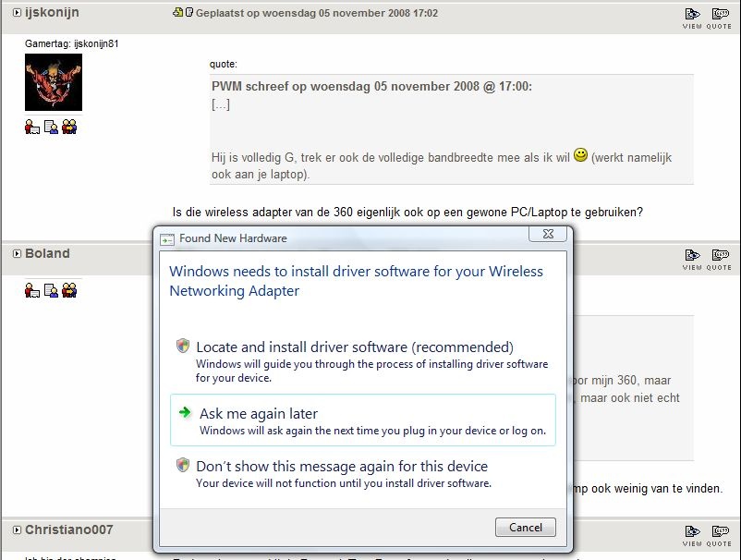Click the small icon before 'Geplaatst op' in ijskonijn's post
The height and width of the screenshot is (560, 741).
[x=178, y=13]
